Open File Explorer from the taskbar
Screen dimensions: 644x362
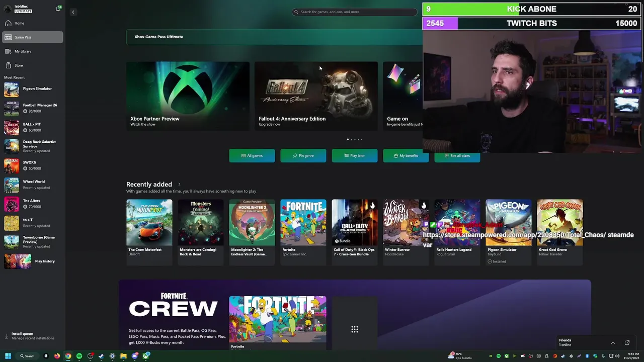[x=123, y=356]
